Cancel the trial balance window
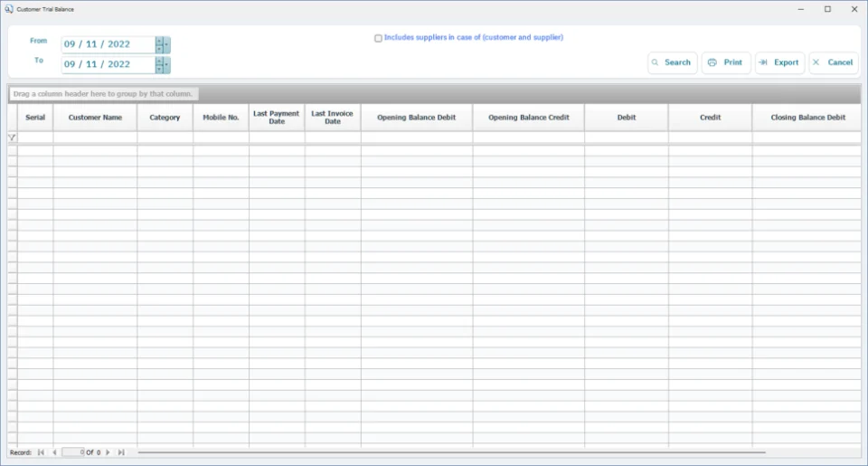 point(833,62)
